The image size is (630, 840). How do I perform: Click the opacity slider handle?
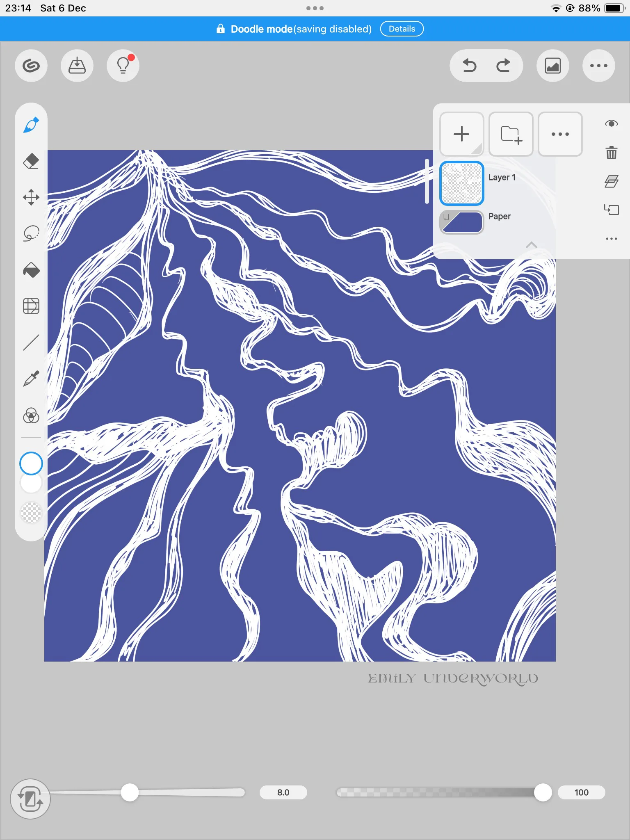pos(543,792)
